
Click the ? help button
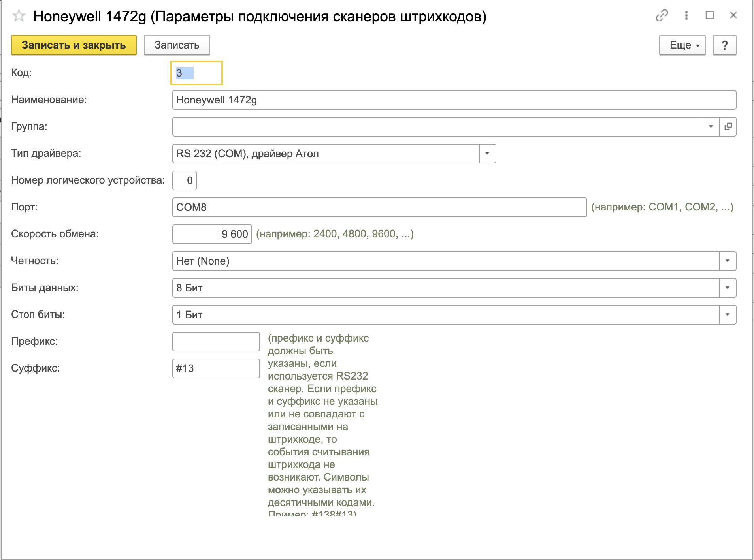click(725, 45)
